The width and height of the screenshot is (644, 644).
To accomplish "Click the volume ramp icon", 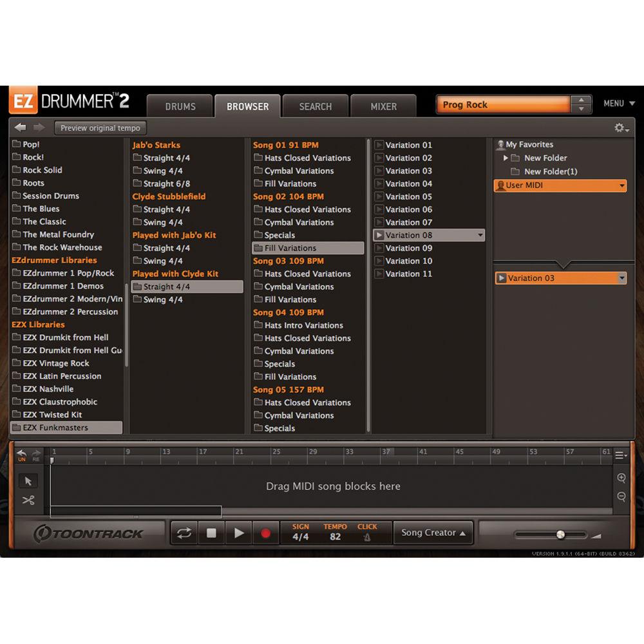I will 596,536.
